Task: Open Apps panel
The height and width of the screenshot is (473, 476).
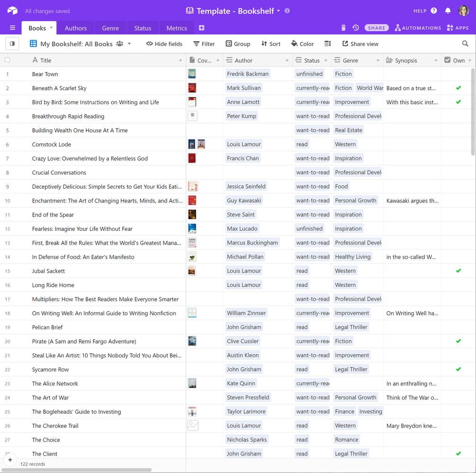Action: (x=458, y=28)
